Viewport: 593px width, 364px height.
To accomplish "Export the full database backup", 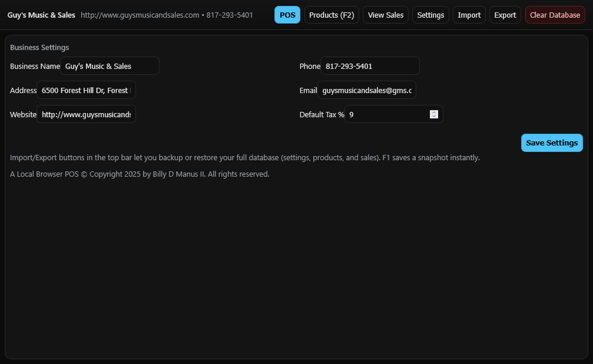I will [x=505, y=14].
